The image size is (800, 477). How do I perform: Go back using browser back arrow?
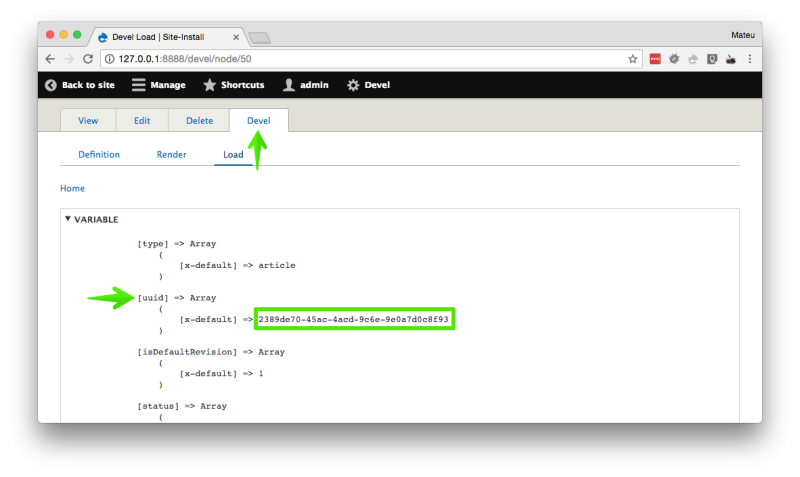[x=50, y=59]
